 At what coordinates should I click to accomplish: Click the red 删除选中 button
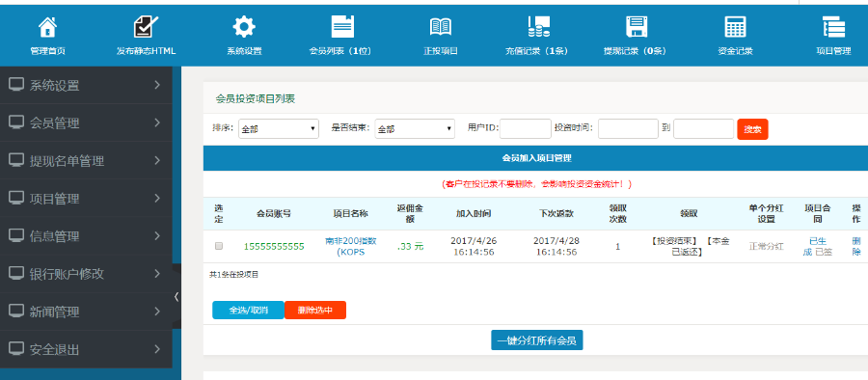tap(315, 311)
